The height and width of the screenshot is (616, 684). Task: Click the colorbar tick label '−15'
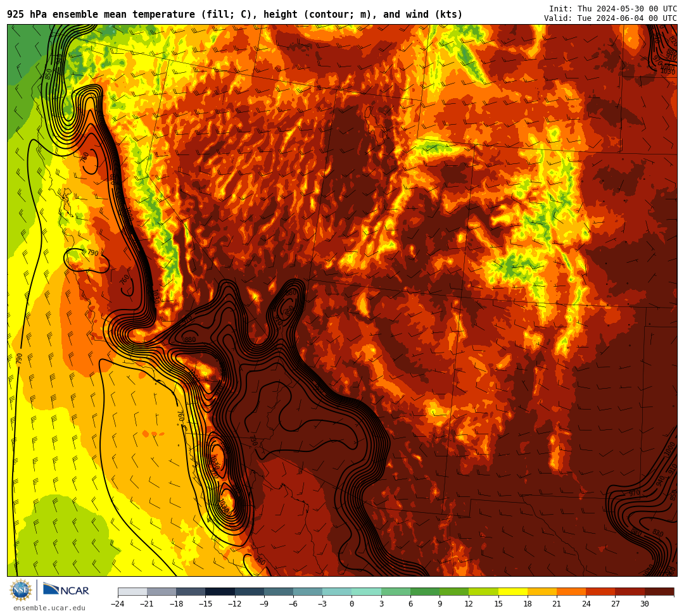tap(205, 604)
